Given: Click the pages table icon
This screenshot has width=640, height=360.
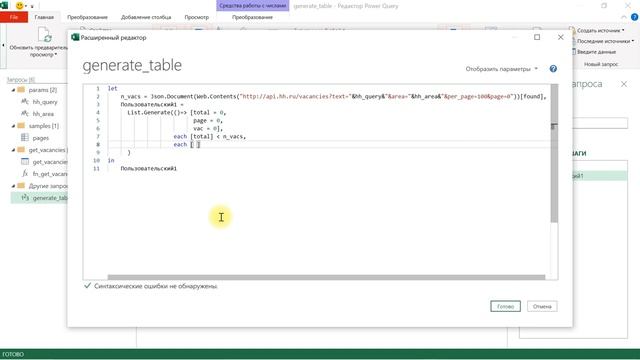Looking at the screenshot, I should [25, 138].
